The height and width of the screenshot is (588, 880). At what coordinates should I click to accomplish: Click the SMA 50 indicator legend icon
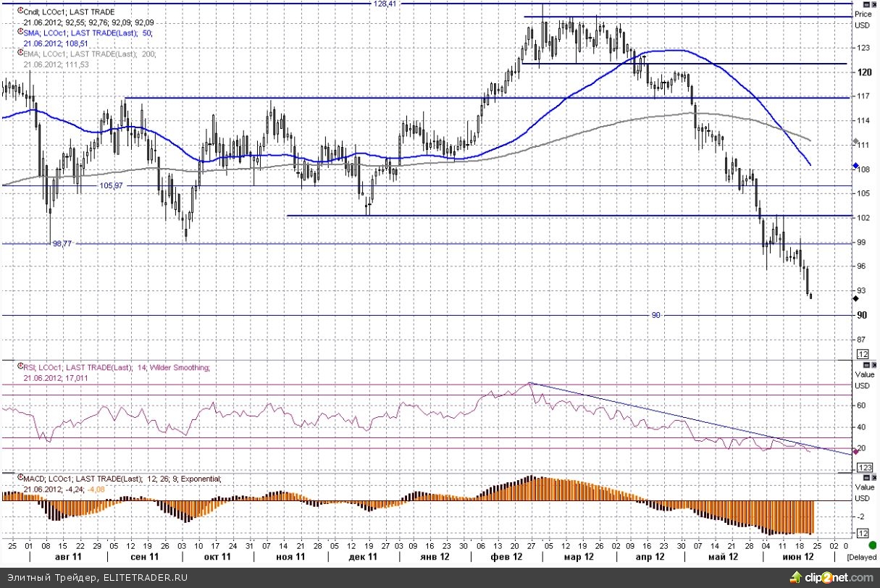[20, 31]
